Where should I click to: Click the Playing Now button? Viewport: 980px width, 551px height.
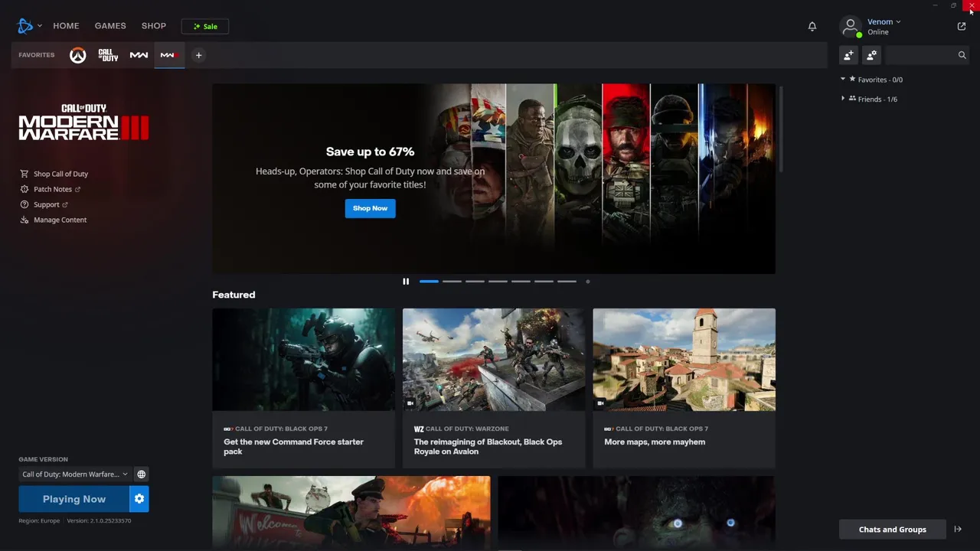tap(73, 499)
